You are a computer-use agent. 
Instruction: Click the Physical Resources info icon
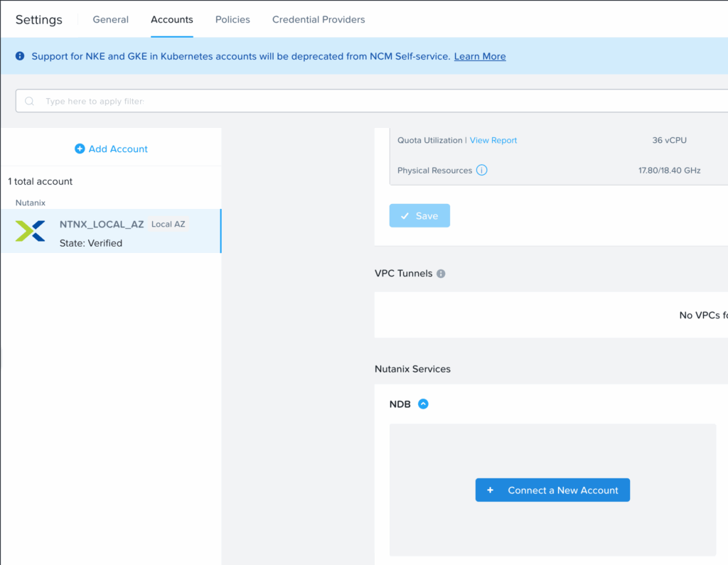point(482,170)
